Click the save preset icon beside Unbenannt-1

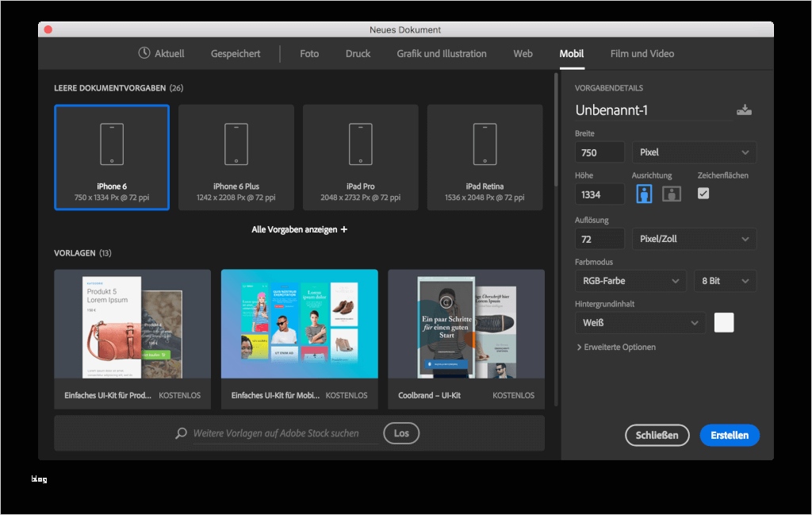(744, 110)
